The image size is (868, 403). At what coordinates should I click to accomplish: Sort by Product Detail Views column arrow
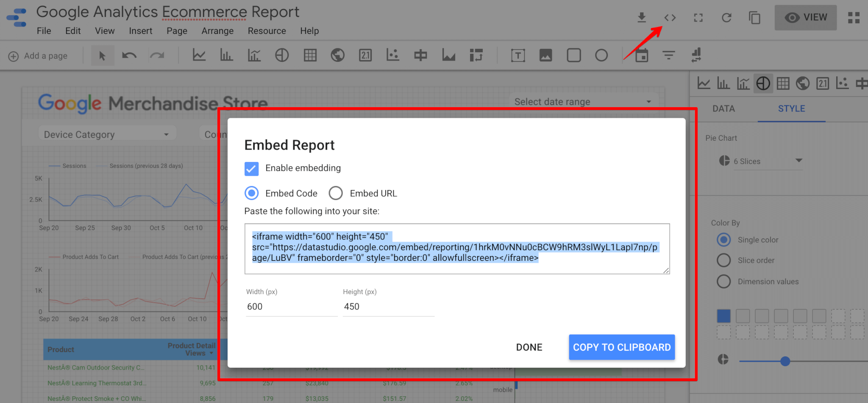[211, 353]
